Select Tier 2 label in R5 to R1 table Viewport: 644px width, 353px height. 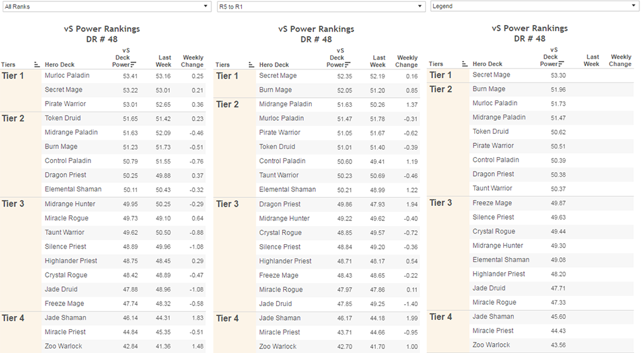pos(227,104)
